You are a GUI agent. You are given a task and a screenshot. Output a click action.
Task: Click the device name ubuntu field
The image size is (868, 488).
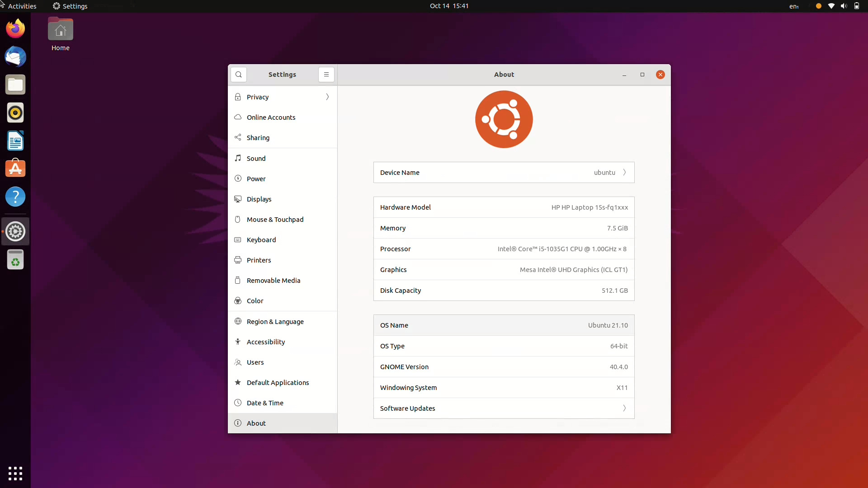(x=504, y=172)
